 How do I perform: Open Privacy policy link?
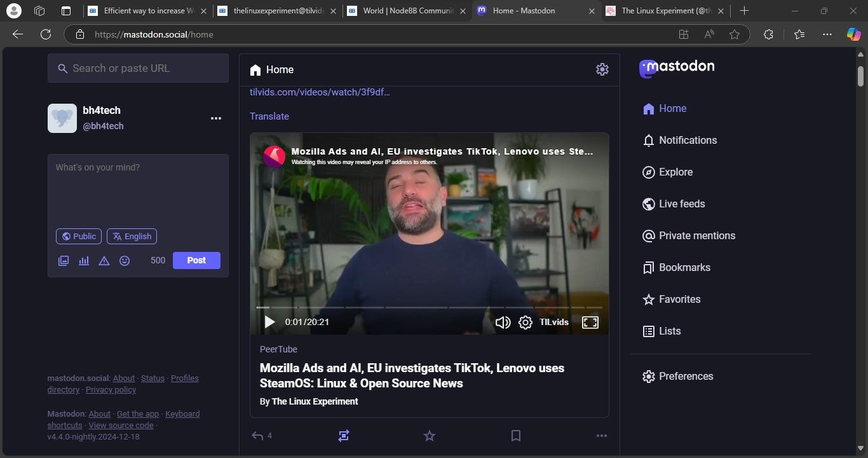[111, 390]
